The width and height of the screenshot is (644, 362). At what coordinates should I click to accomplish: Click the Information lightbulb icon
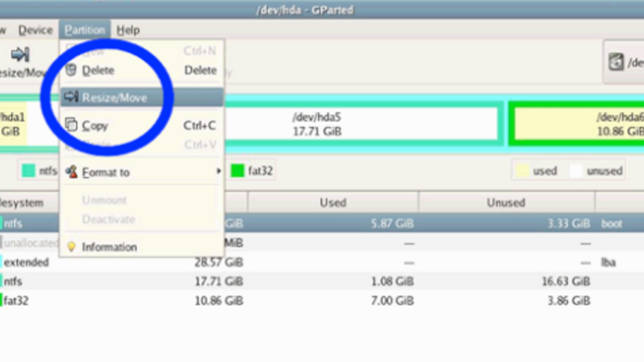(x=71, y=247)
